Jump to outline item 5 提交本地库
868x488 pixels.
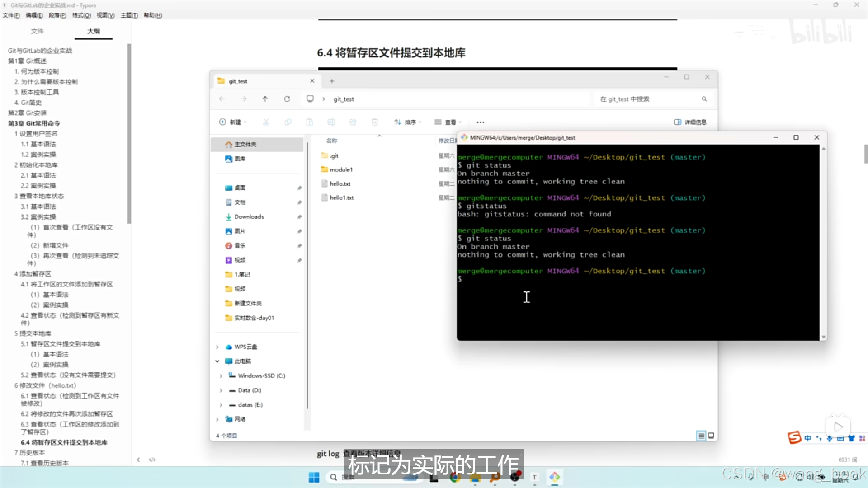33,333
